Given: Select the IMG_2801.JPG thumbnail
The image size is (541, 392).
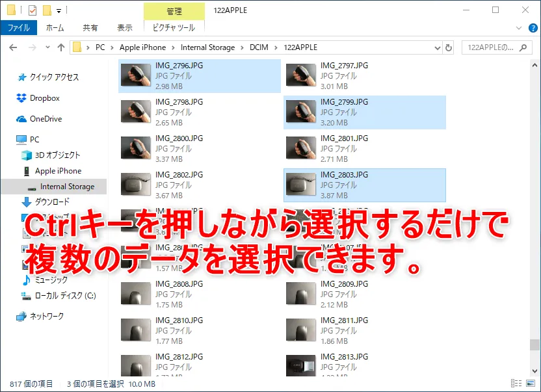Looking at the screenshot, I should 301,148.
